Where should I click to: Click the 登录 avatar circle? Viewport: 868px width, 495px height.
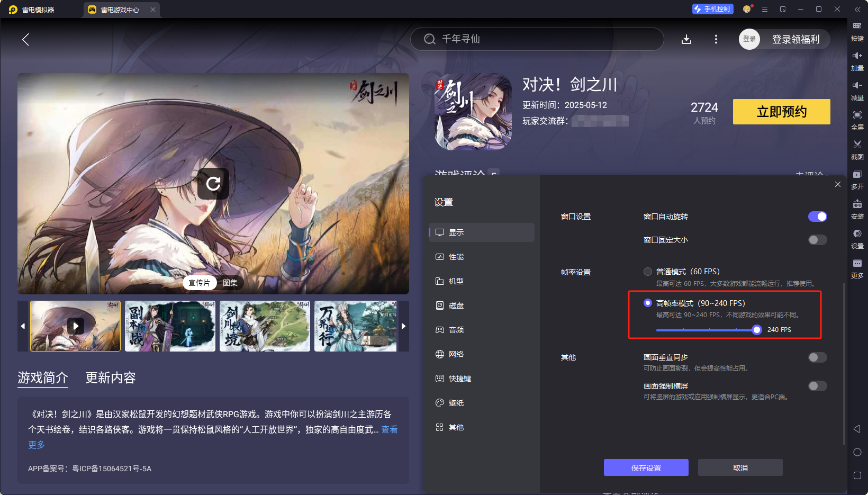[749, 39]
